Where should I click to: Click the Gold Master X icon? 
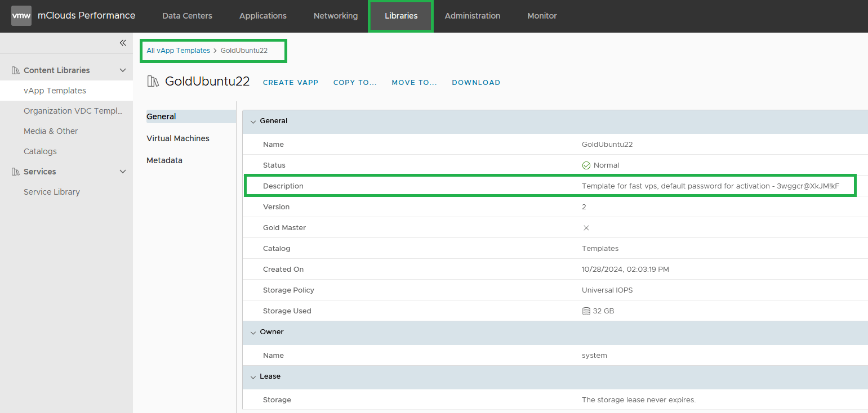586,228
